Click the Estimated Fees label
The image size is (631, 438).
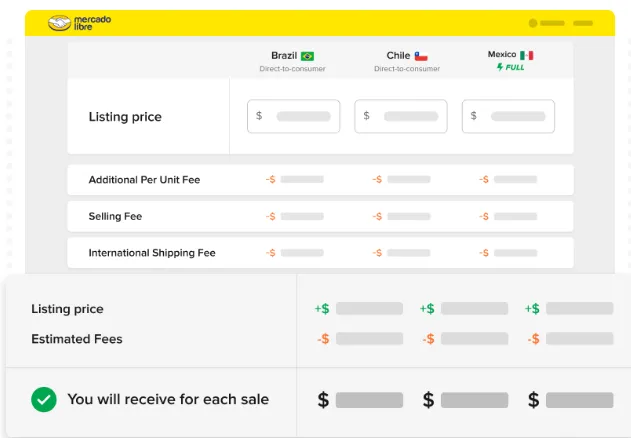coord(77,339)
